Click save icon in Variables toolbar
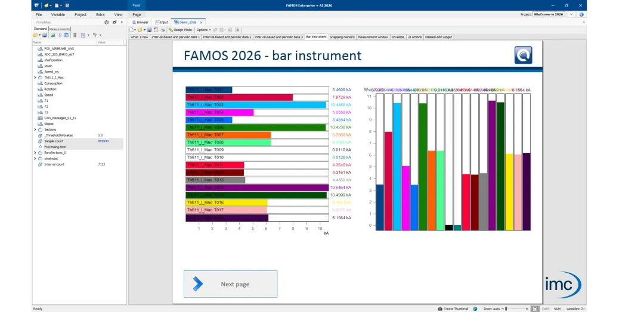The image size is (644, 312). click(x=45, y=35)
